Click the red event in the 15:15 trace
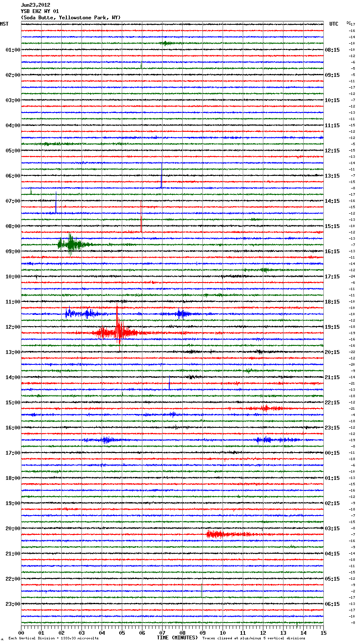 coord(265,408)
